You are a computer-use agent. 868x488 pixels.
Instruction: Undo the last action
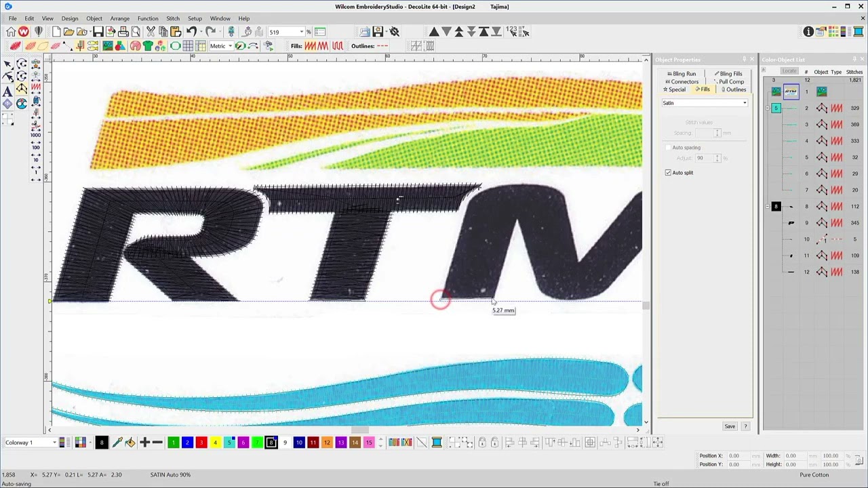(x=191, y=32)
